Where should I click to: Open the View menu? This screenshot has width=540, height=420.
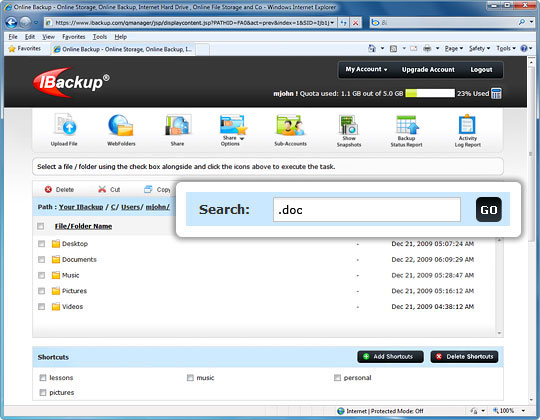coord(48,36)
